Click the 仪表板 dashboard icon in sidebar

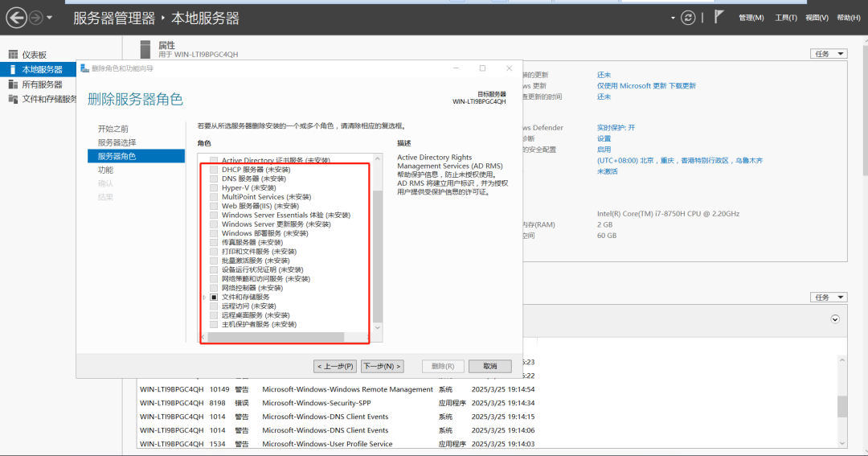13,55
